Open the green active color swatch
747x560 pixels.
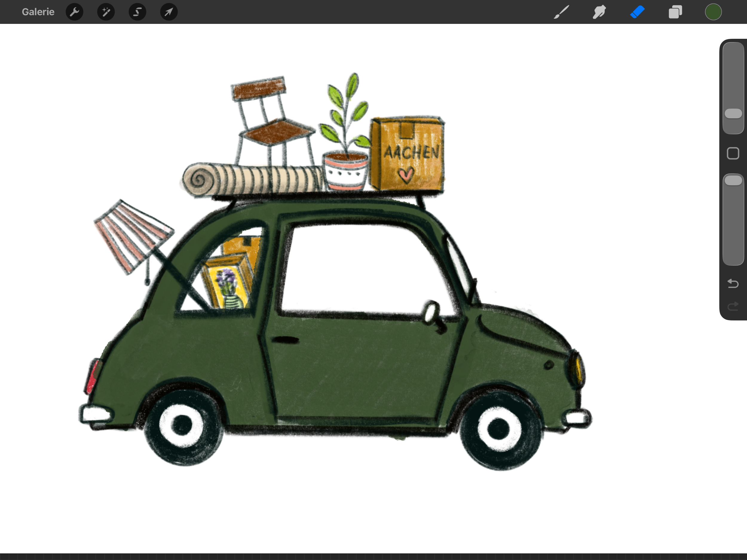point(713,12)
